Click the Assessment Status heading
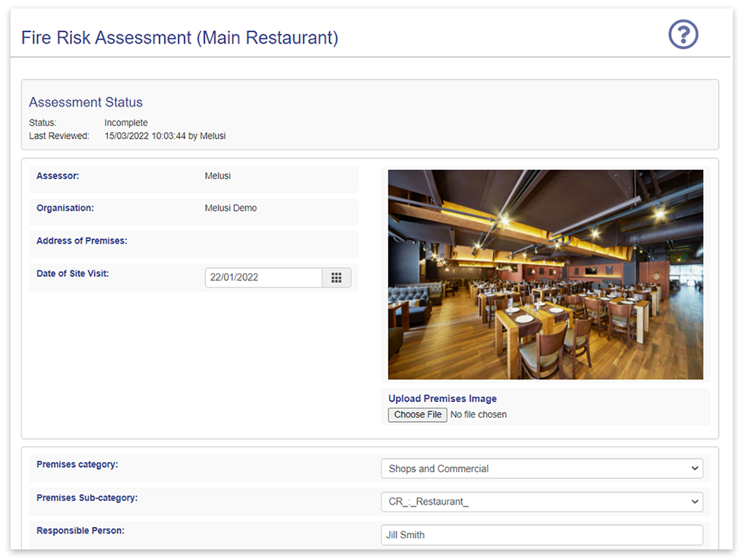Image resolution: width=747 pixels, height=560 pixels. [x=86, y=102]
